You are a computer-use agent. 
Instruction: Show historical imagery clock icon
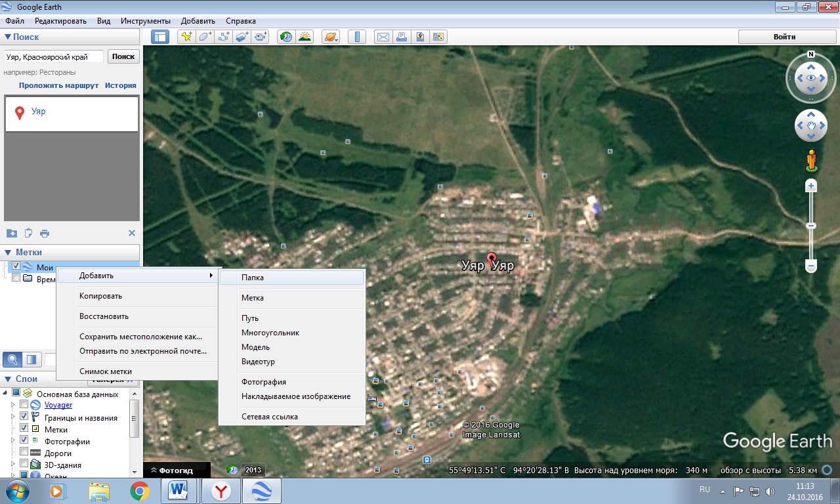(x=285, y=37)
